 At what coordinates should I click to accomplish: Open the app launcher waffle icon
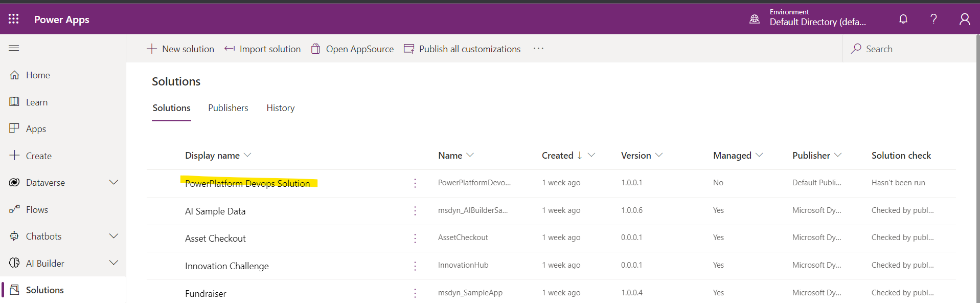(x=14, y=19)
